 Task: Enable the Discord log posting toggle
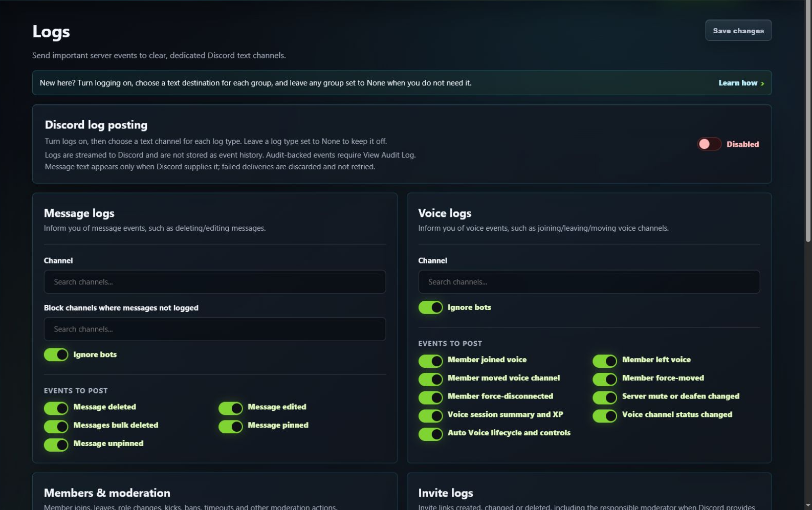pyautogui.click(x=709, y=144)
